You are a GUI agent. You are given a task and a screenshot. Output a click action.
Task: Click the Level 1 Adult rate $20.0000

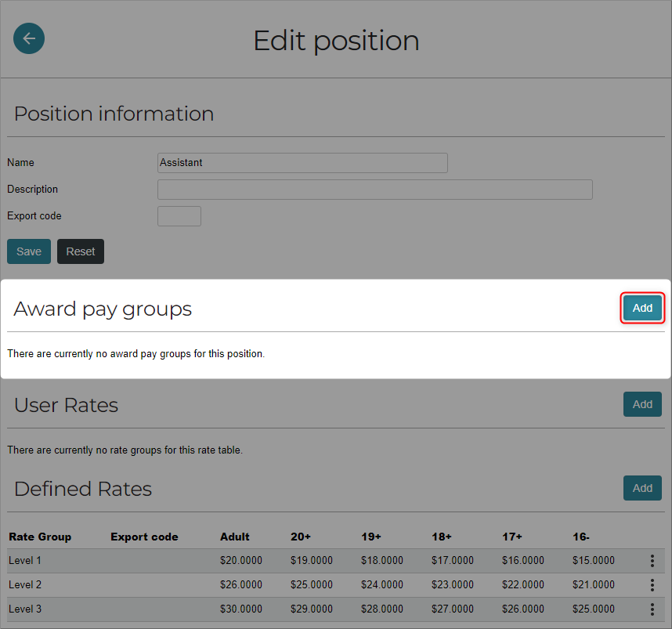point(241,560)
